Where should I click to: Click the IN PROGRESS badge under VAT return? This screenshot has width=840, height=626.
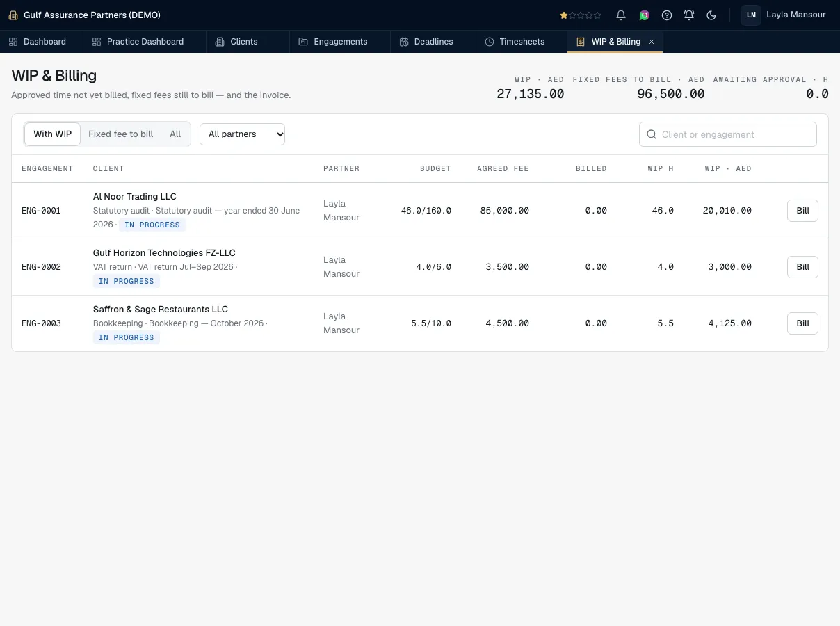click(127, 281)
